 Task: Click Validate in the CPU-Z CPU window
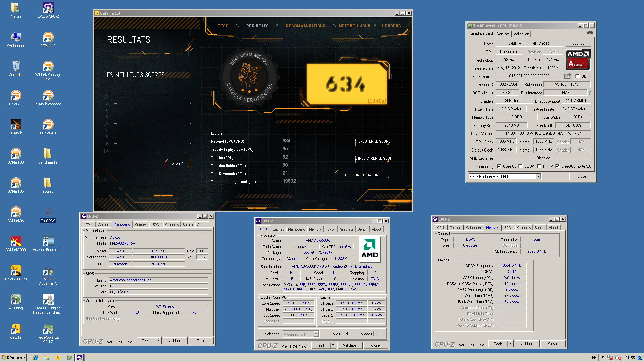point(350,345)
